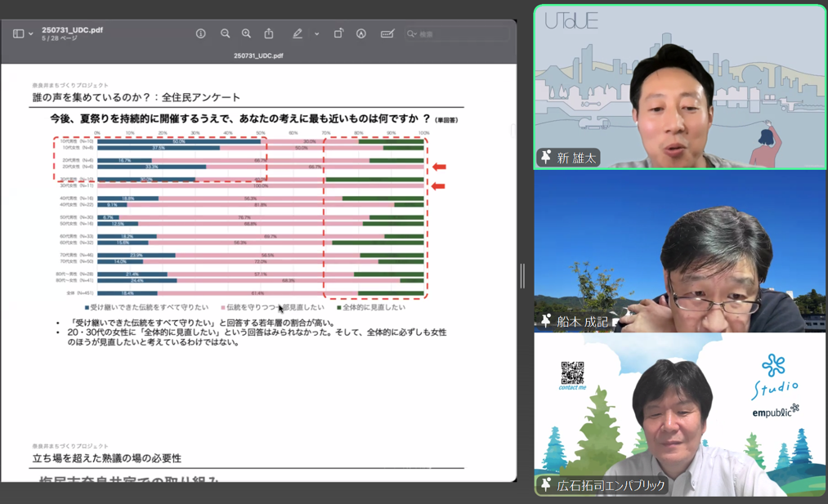Show the Markup toolbar
828x504 pixels.
tap(361, 33)
